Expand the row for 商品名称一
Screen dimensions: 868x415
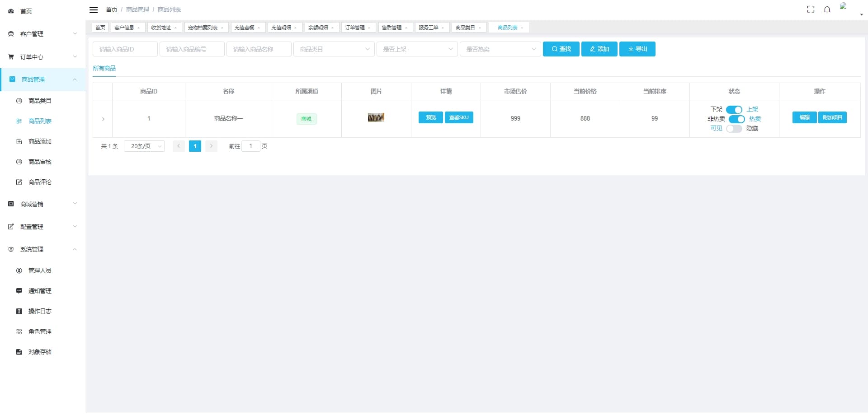pos(103,119)
